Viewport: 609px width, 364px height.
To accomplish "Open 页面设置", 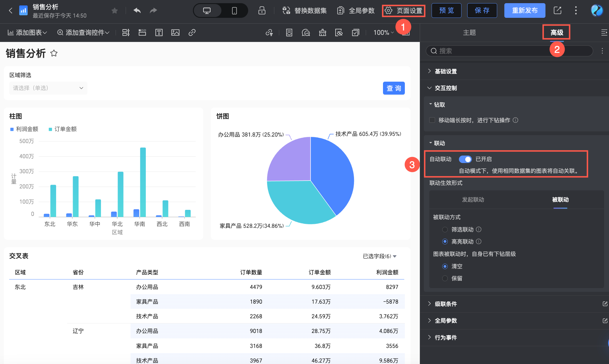I will coord(404,11).
